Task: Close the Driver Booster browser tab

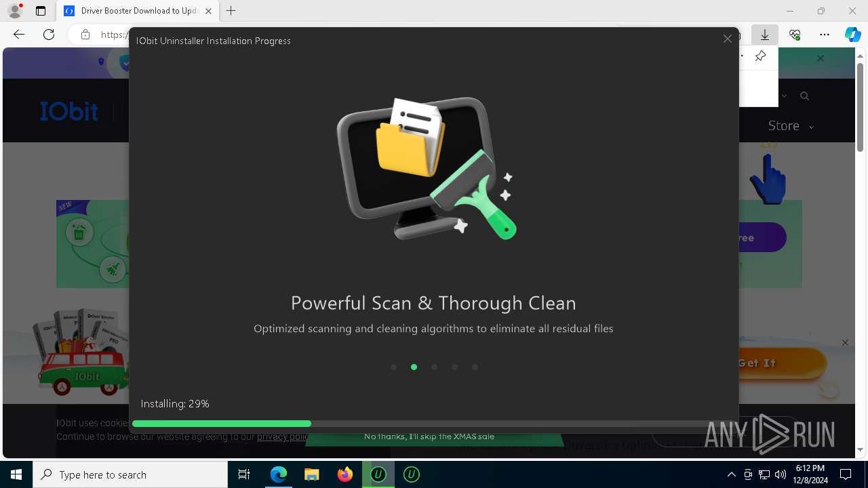Action: [x=208, y=11]
